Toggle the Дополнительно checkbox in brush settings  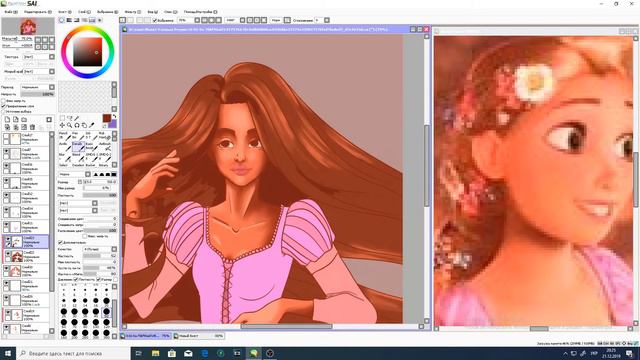click(60, 242)
